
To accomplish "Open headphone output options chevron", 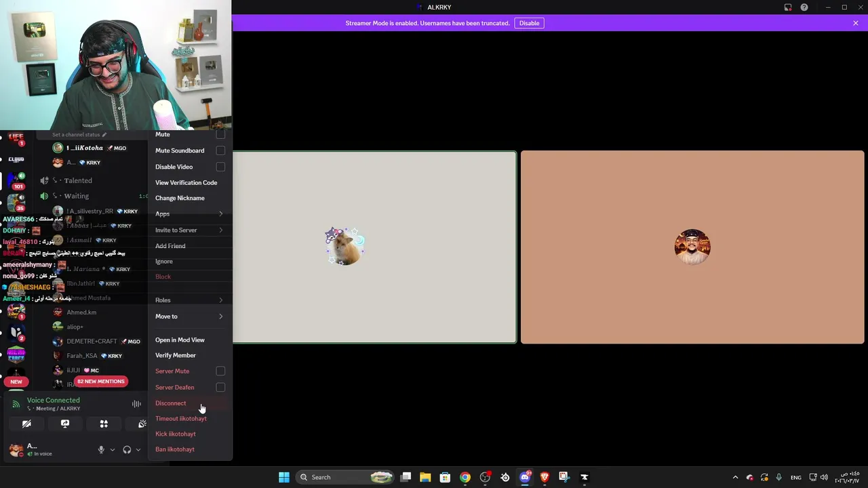I will (x=138, y=450).
